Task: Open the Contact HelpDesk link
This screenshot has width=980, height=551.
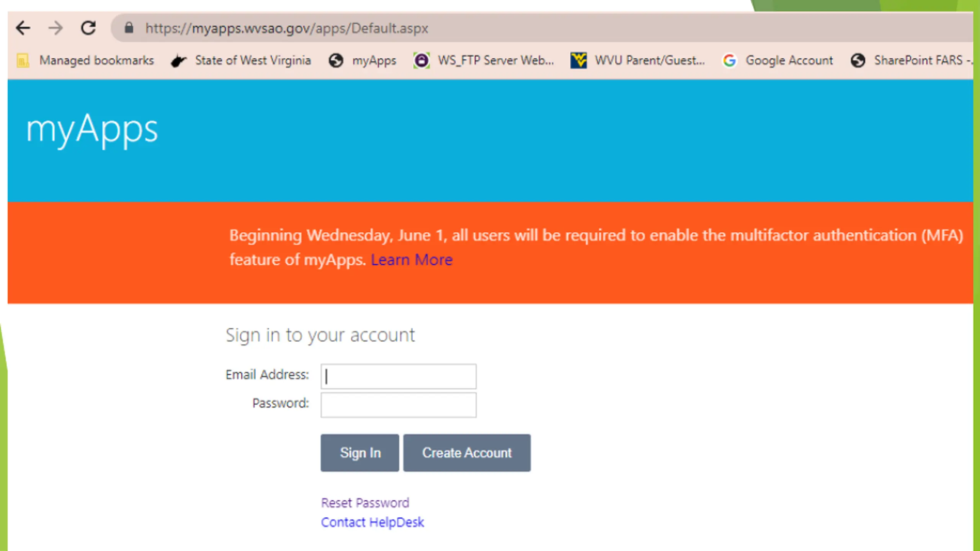Action: click(372, 522)
